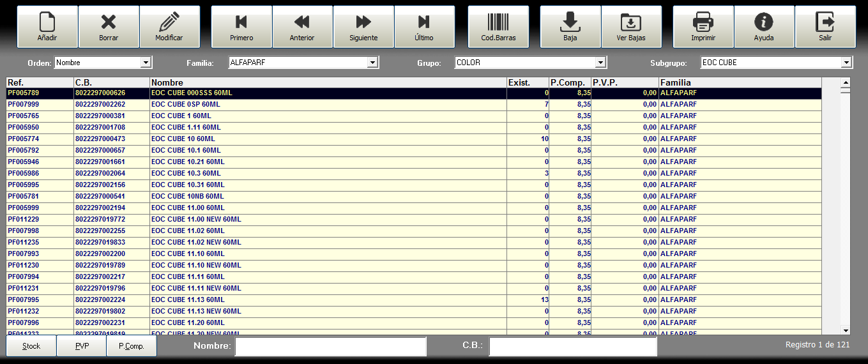Select item EOC CUBE 10 60ML
The width and height of the screenshot is (868, 364).
point(183,139)
